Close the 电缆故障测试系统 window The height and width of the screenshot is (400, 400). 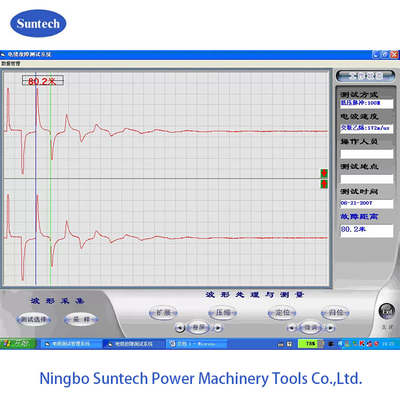pos(395,54)
